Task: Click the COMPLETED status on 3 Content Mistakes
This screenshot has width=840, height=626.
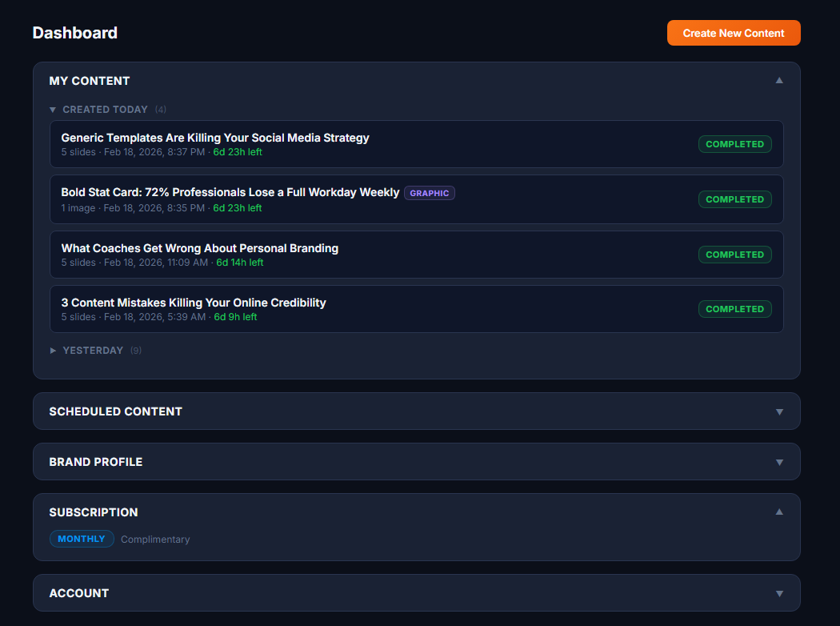Action: 734,309
